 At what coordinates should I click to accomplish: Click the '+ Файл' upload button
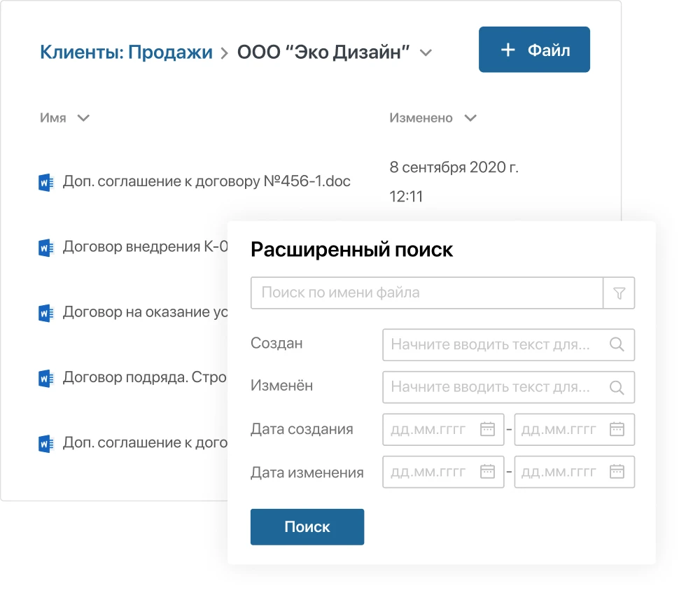coord(533,49)
